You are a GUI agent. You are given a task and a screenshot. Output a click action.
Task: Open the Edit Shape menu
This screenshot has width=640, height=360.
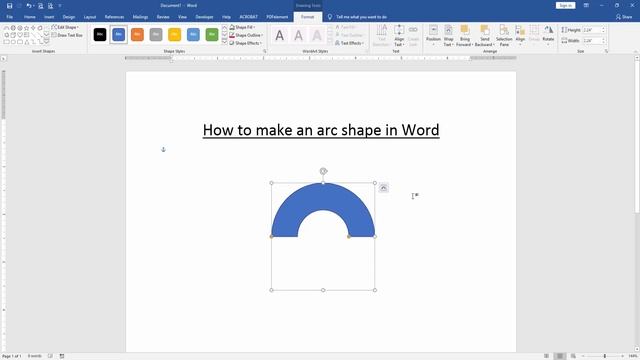(65, 27)
